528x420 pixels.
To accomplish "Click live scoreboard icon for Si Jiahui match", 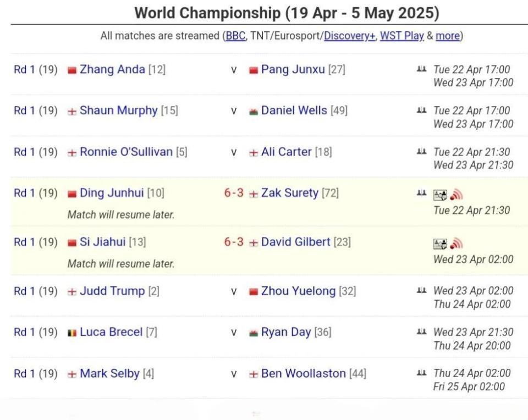I will 440,244.
